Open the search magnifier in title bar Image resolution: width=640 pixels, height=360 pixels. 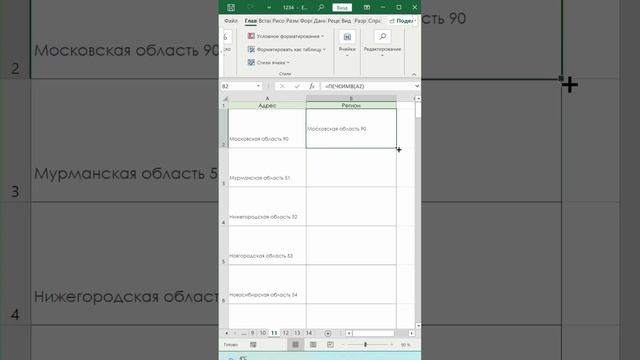[321, 7]
